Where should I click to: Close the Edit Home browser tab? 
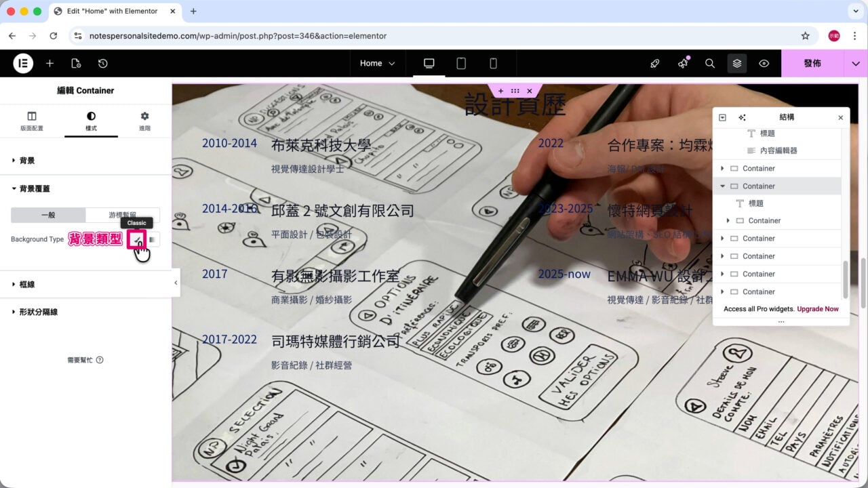(172, 12)
